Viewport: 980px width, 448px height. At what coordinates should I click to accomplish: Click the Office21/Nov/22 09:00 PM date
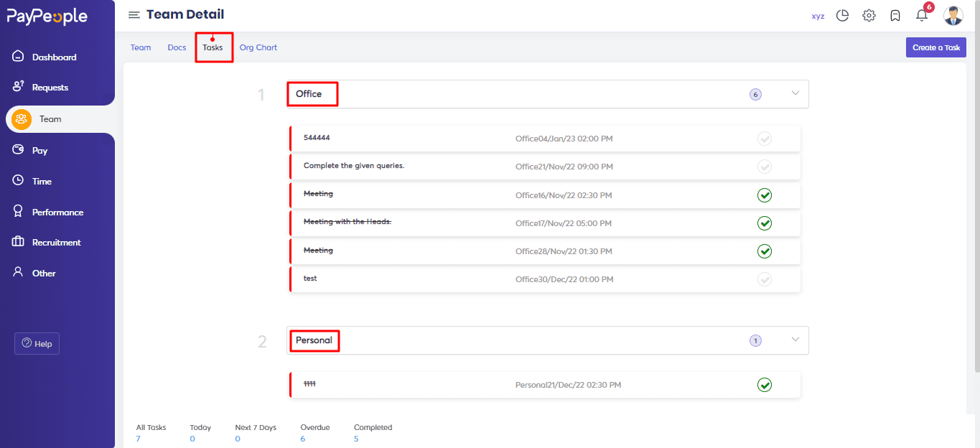click(x=564, y=167)
